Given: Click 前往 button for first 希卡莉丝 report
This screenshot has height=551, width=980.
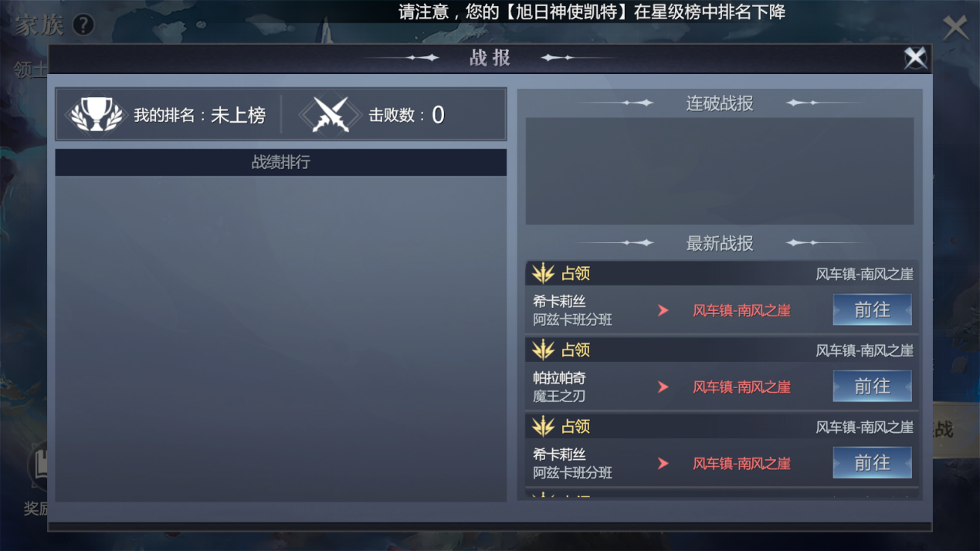Looking at the screenshot, I should (872, 309).
